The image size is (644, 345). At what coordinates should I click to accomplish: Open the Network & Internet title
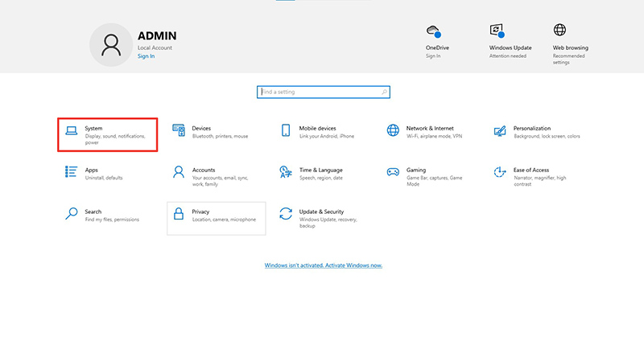(430, 129)
